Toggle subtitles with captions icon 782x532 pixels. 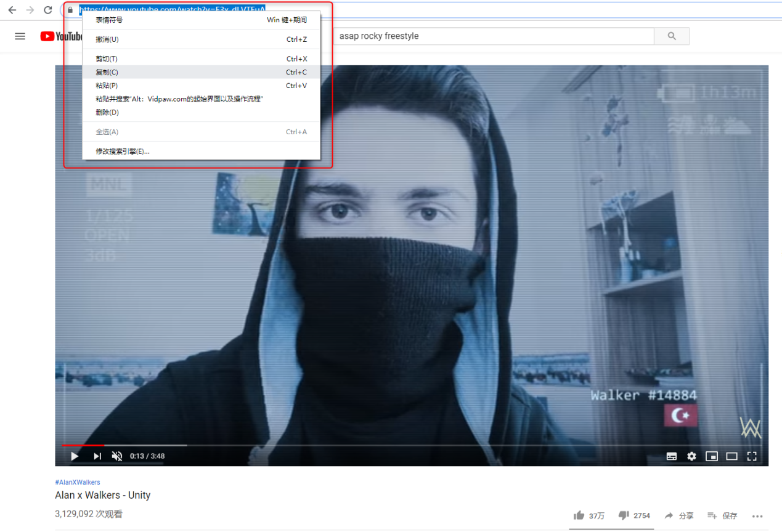tap(672, 456)
